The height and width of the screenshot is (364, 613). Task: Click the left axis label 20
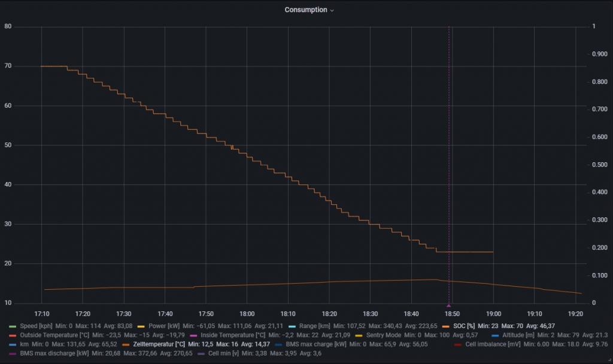pyautogui.click(x=8, y=263)
